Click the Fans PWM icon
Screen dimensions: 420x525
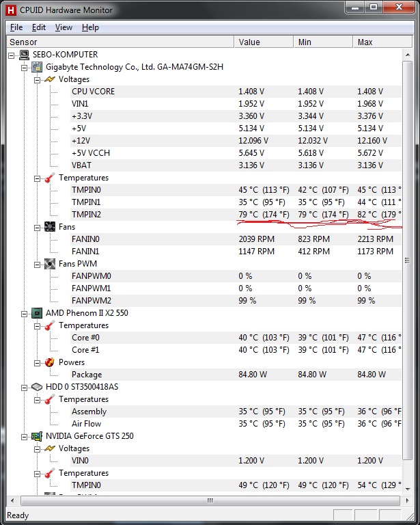(50, 264)
